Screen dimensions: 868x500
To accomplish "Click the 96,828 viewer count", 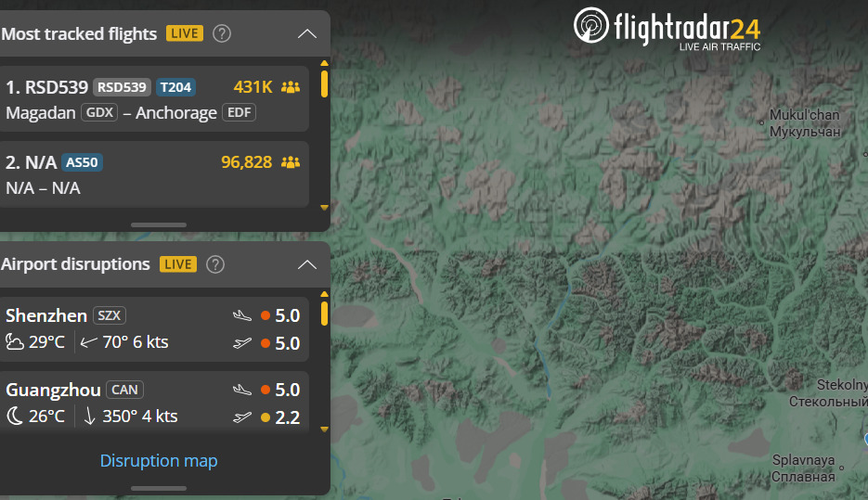I will (246, 162).
